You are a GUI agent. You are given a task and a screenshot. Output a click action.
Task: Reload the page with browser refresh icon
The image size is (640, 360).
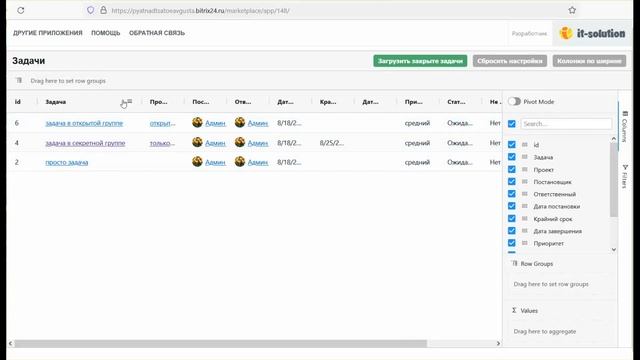(x=21, y=11)
